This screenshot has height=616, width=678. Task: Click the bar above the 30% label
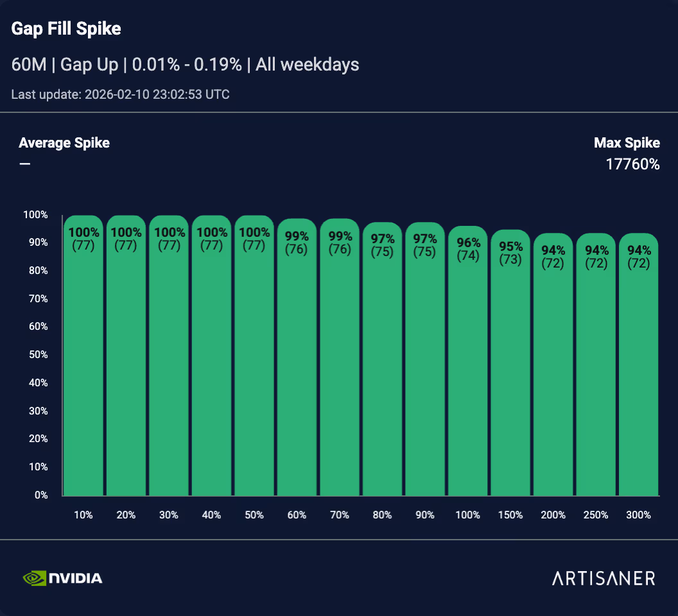click(169, 355)
